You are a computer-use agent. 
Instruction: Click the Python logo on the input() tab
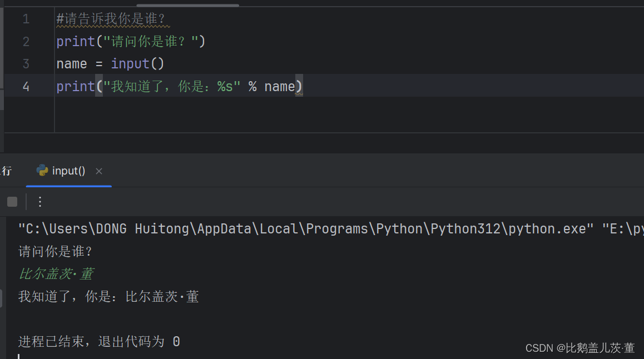[43, 171]
